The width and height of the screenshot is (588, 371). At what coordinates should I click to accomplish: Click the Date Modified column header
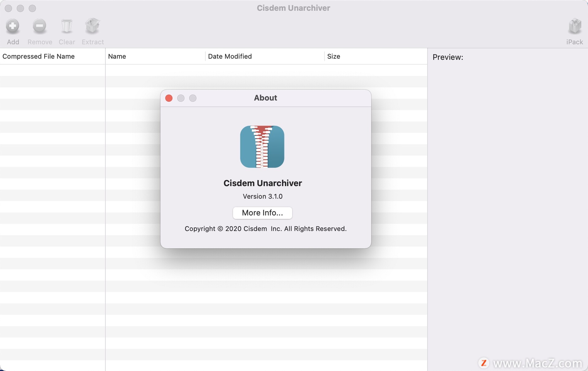[x=230, y=56]
